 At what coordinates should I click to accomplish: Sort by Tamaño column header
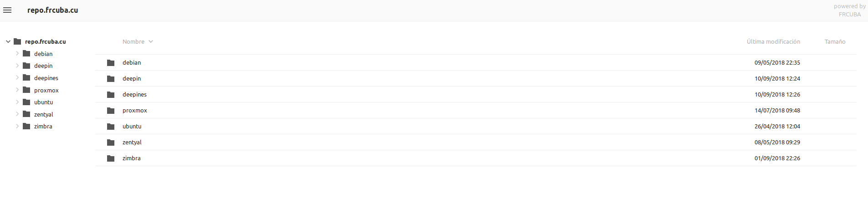[x=835, y=41]
